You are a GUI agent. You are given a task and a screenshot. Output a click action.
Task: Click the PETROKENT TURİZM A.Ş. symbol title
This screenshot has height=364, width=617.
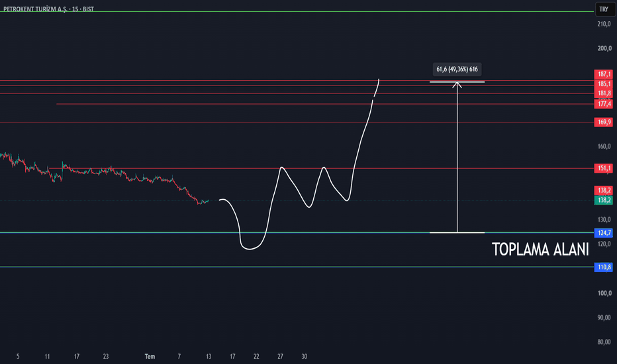coord(35,9)
